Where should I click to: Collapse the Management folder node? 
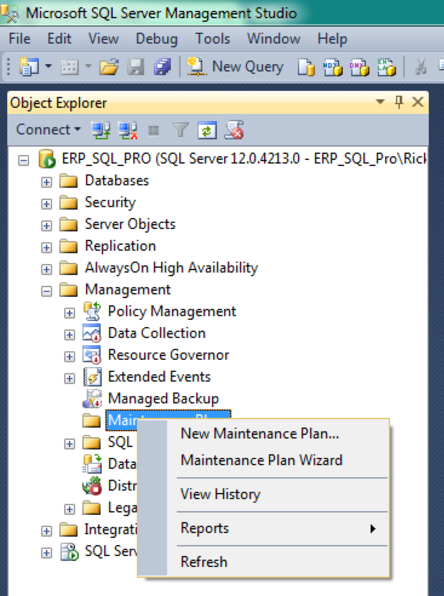click(46, 292)
